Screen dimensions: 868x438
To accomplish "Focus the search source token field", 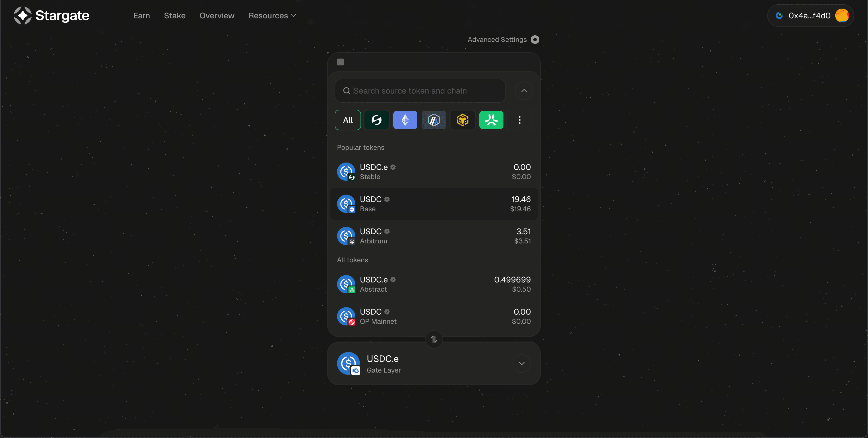I will pyautogui.click(x=425, y=91).
